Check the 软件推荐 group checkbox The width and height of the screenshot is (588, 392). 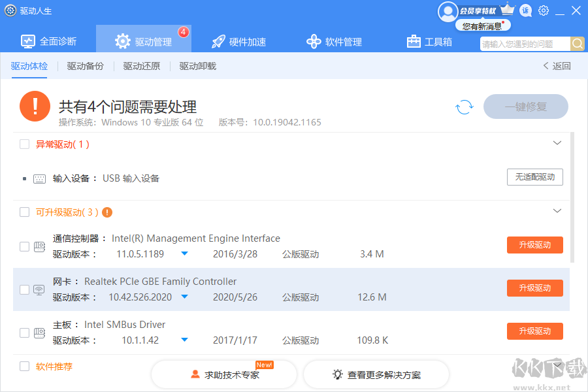click(x=24, y=366)
